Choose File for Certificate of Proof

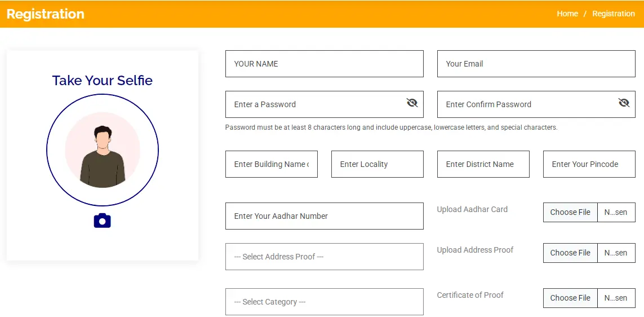tap(570, 298)
